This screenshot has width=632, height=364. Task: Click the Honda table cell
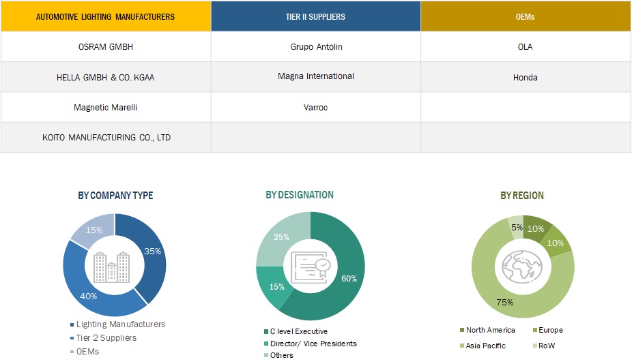coord(526,78)
